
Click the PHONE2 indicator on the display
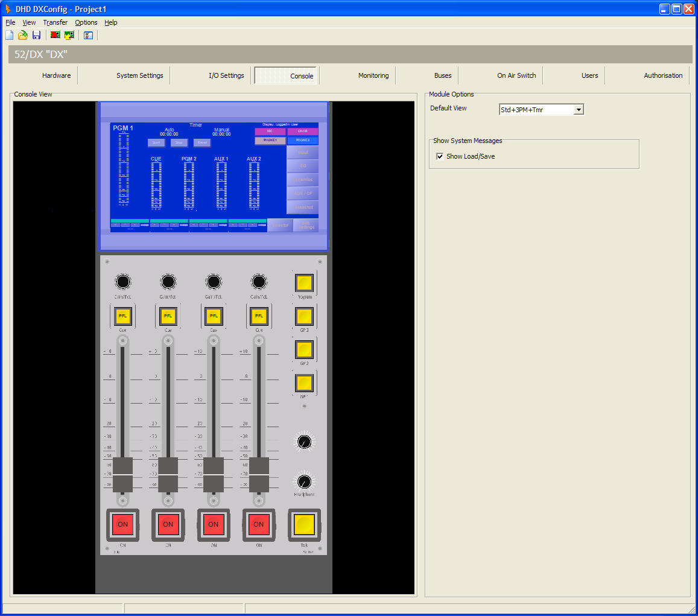(303, 140)
